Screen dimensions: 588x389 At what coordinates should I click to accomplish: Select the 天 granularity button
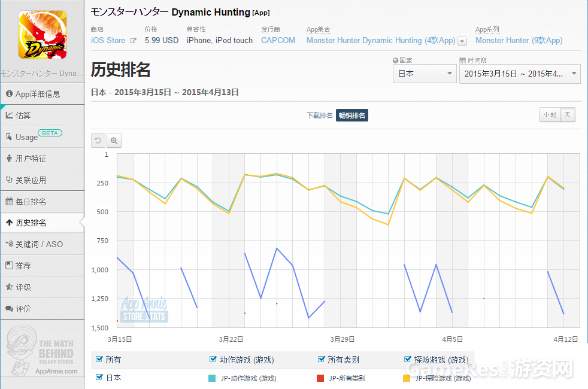(x=568, y=115)
